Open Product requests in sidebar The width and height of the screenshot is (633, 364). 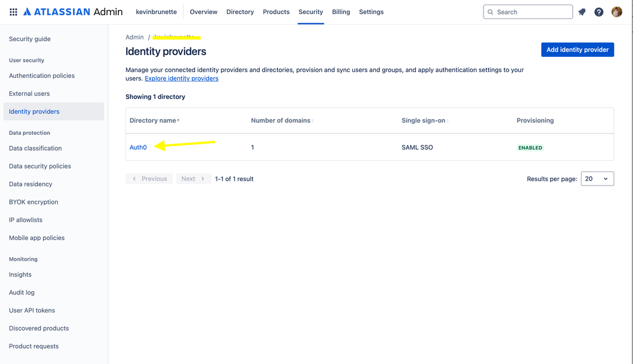point(34,346)
